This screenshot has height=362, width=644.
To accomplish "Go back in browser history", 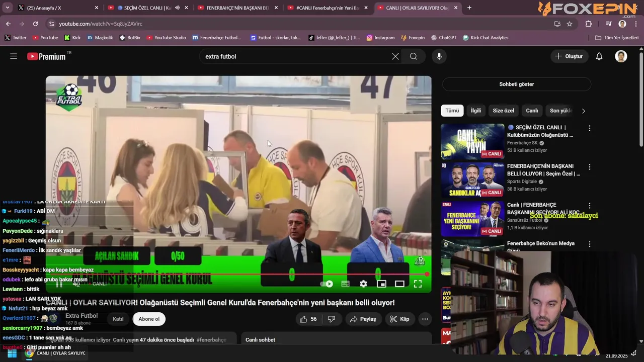I will (8, 24).
